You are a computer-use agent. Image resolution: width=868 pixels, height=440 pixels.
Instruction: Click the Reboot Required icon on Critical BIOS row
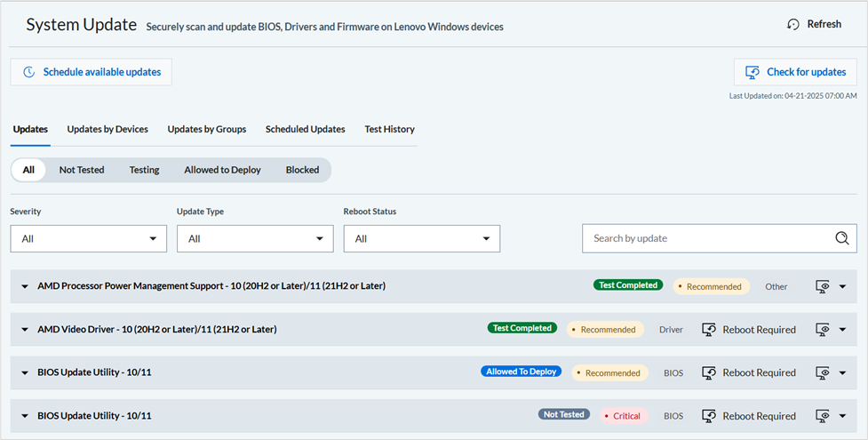point(709,415)
